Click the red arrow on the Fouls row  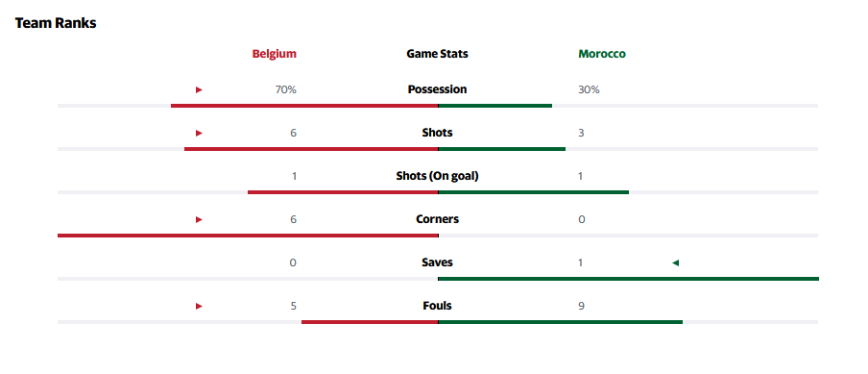200,307
